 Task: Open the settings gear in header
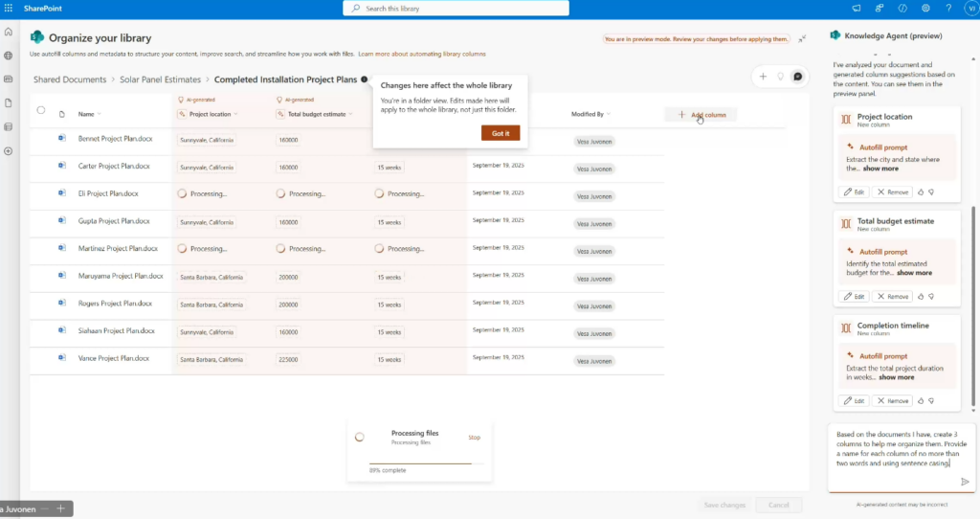[x=925, y=8]
